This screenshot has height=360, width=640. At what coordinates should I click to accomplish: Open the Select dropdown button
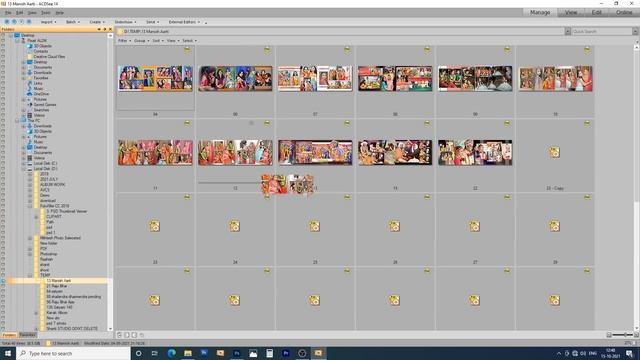189,41
